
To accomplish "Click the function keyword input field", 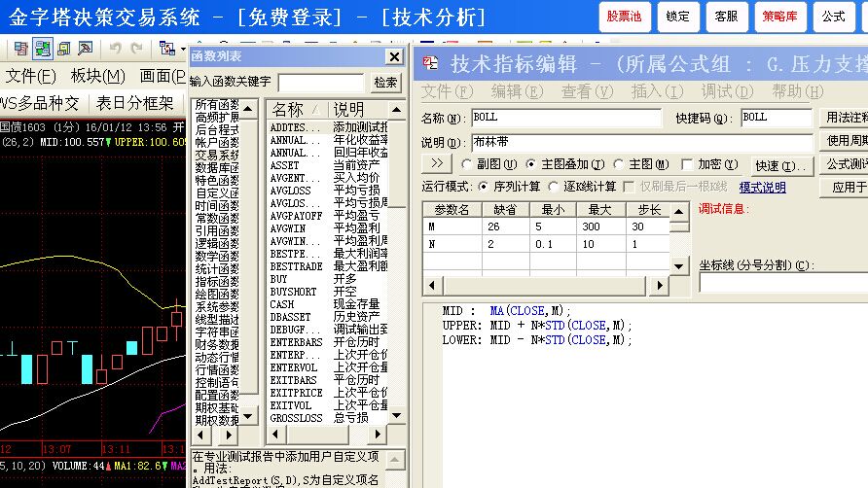I will point(321,83).
